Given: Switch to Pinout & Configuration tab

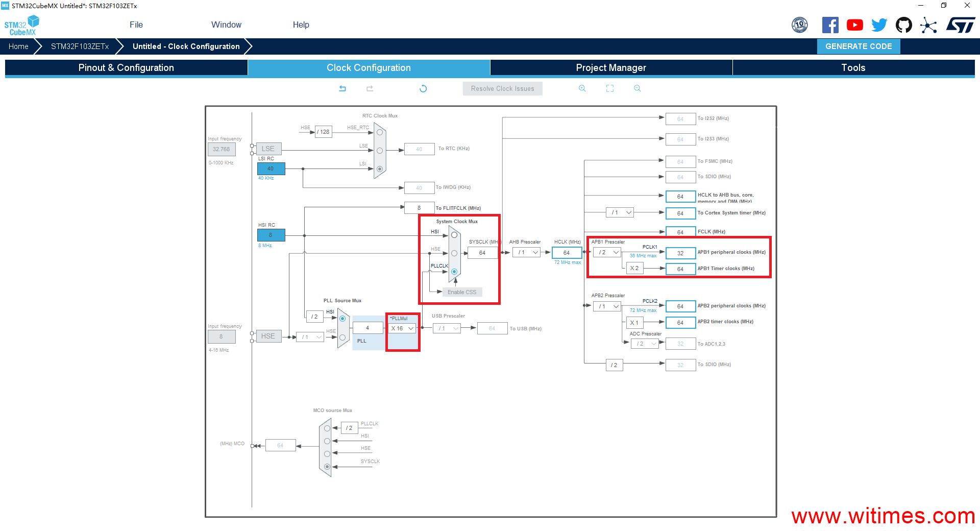Looking at the screenshot, I should click(126, 67).
